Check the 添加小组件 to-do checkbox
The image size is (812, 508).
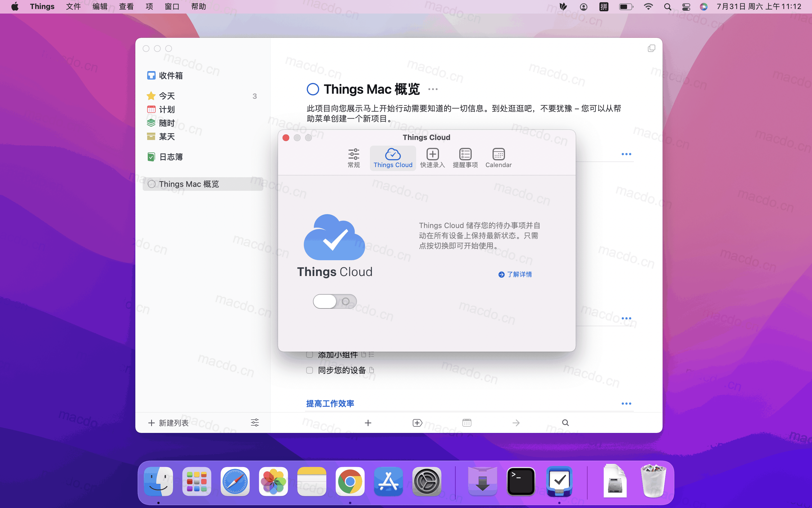pos(309,355)
